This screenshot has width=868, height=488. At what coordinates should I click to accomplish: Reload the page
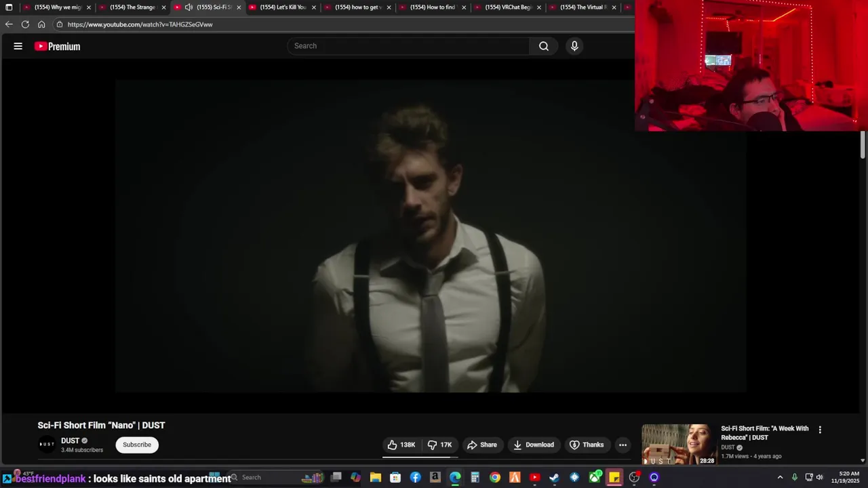click(25, 24)
